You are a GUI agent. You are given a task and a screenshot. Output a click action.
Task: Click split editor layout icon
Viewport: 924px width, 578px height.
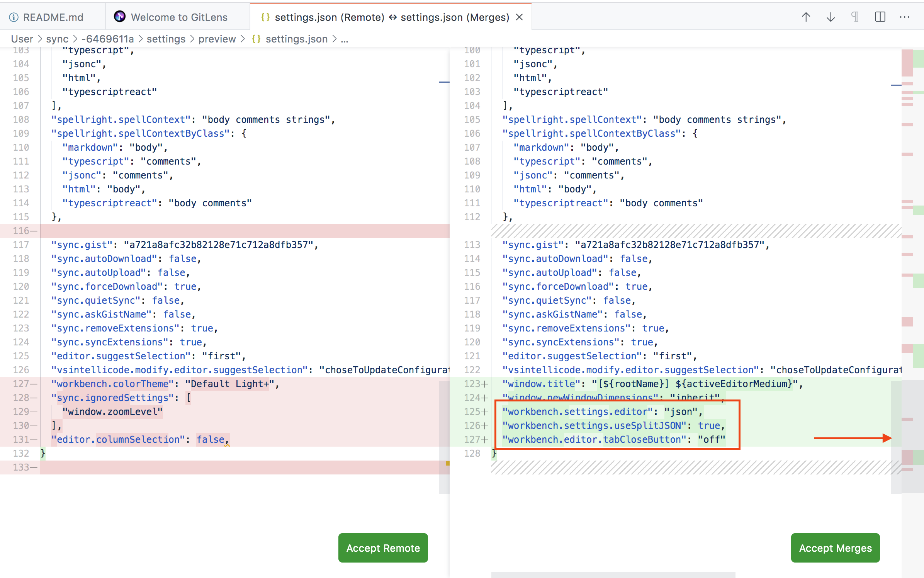880,17
